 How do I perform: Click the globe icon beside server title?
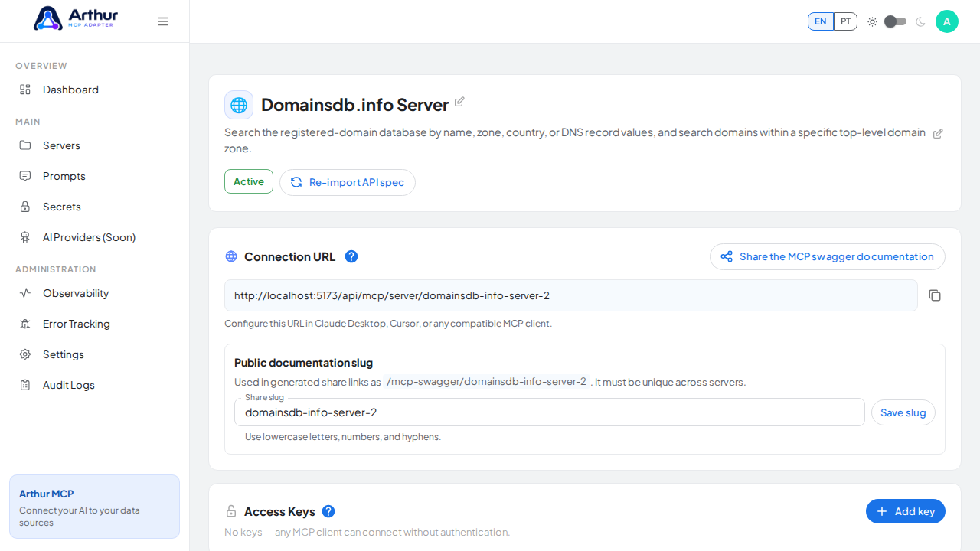[239, 105]
